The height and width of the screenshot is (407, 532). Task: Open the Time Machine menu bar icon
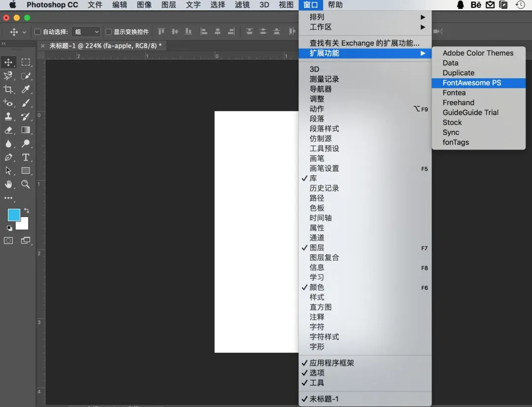tap(520, 5)
